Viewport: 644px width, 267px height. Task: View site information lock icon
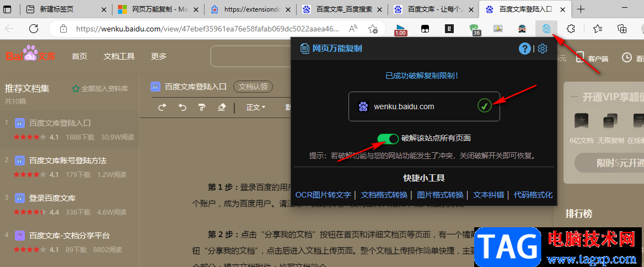point(63,29)
